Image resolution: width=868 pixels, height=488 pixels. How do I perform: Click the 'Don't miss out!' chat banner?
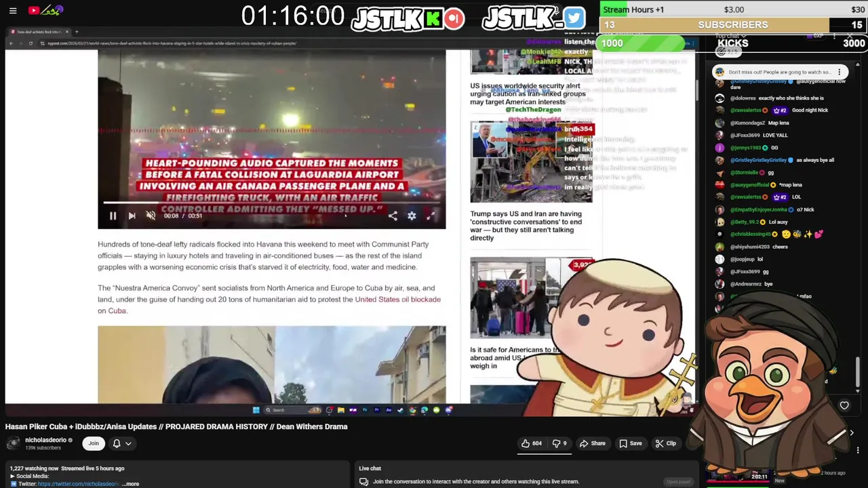click(778, 72)
